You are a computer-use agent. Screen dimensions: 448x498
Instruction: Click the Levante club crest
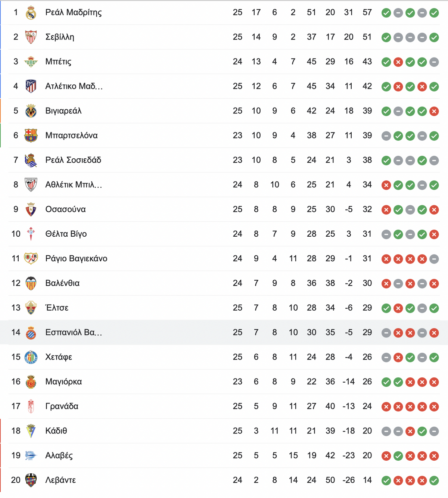point(31,480)
